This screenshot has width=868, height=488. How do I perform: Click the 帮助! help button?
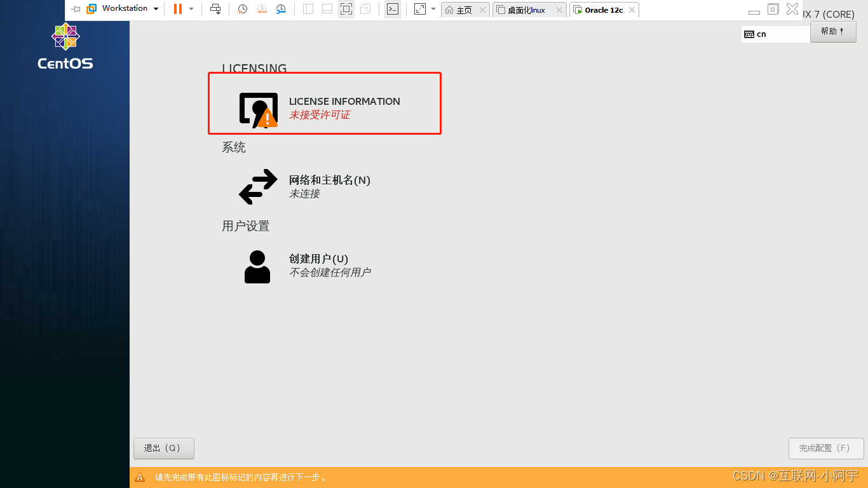833,32
